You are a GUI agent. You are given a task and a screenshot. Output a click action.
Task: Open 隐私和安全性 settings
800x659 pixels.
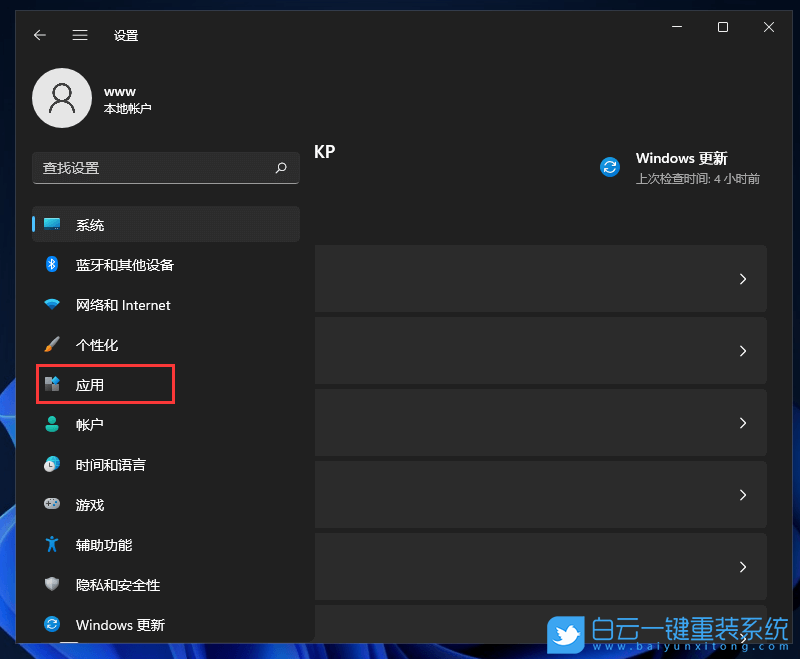point(115,585)
